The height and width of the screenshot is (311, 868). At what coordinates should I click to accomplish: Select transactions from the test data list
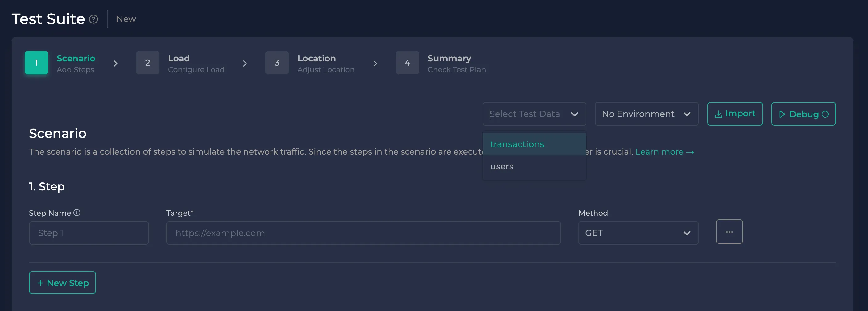click(x=534, y=144)
